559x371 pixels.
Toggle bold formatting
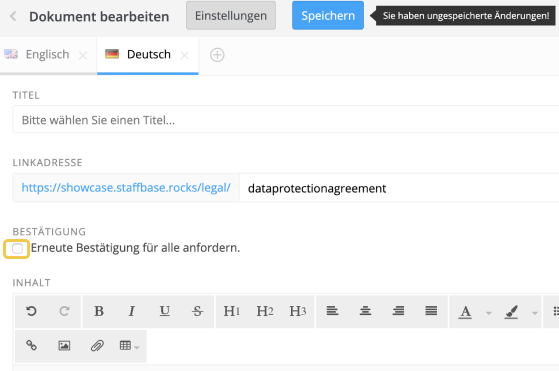pyautogui.click(x=99, y=311)
